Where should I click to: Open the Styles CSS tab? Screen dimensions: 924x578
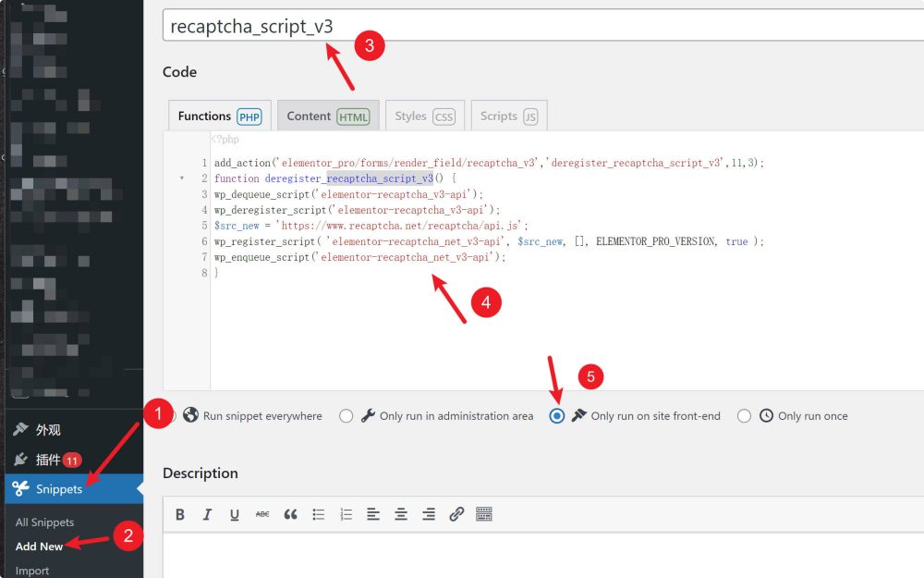(x=425, y=116)
